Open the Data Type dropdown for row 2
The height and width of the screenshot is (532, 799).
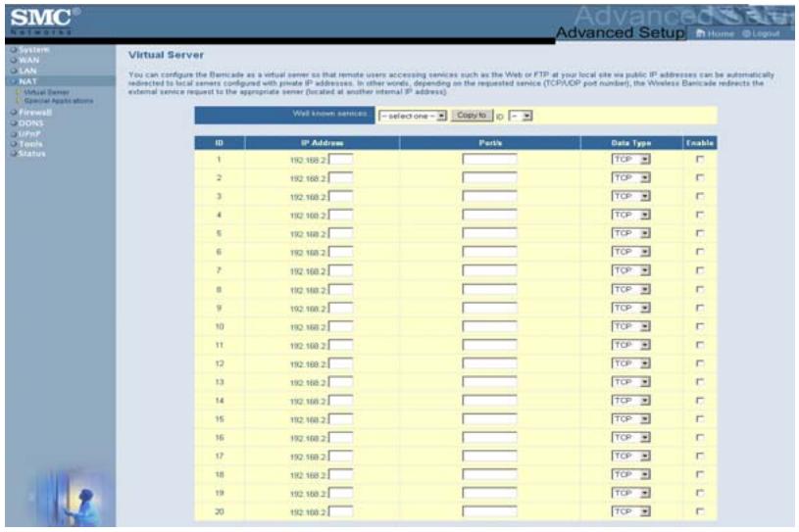point(630,177)
